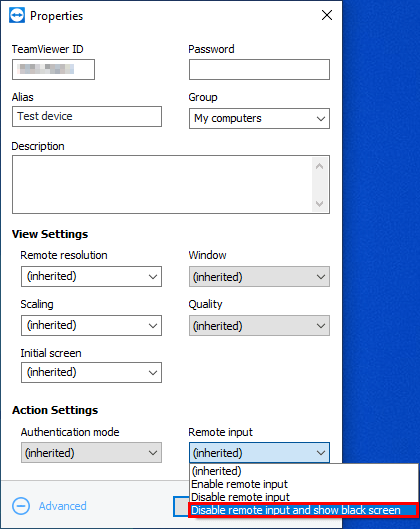Open the Authentication mode dropdown
The image size is (420, 529).
pyautogui.click(x=91, y=453)
